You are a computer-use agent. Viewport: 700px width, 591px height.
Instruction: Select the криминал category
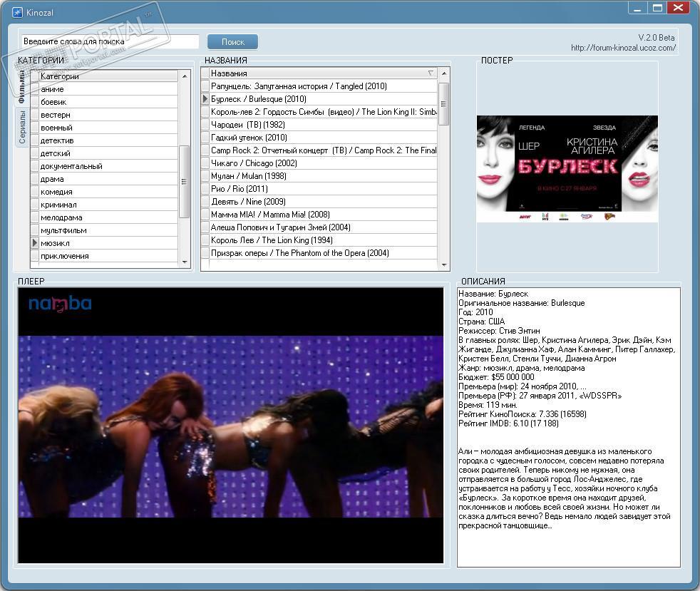pos(108,205)
